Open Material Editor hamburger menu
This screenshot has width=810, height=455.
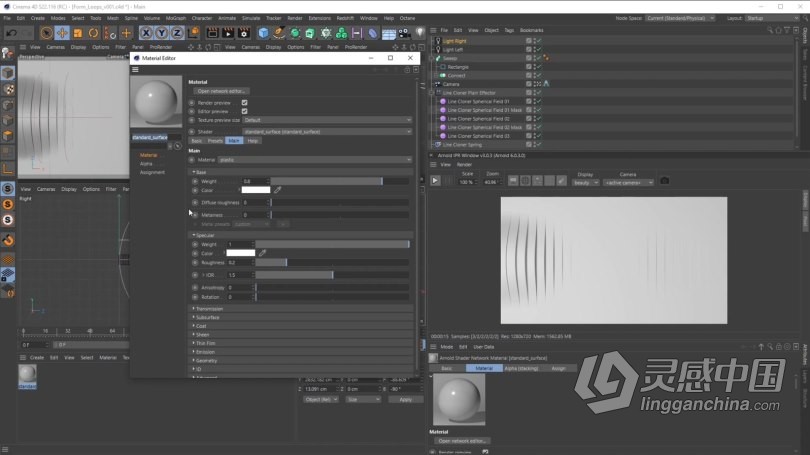click(x=136, y=69)
